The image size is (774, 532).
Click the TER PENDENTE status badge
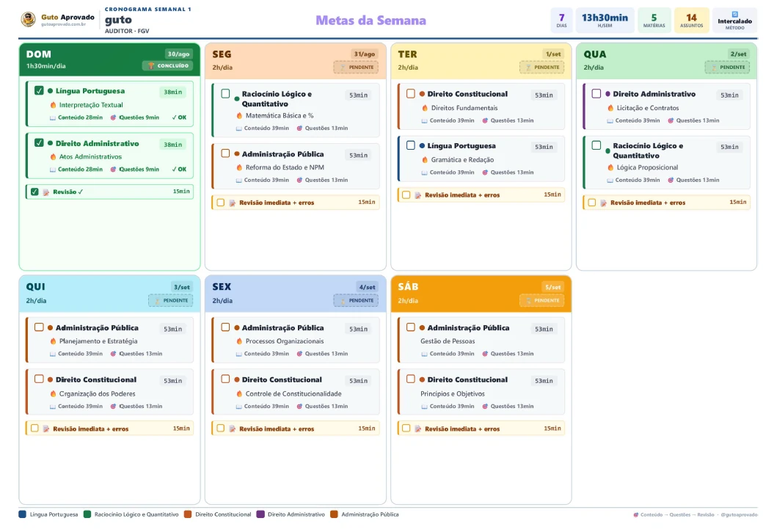click(541, 67)
